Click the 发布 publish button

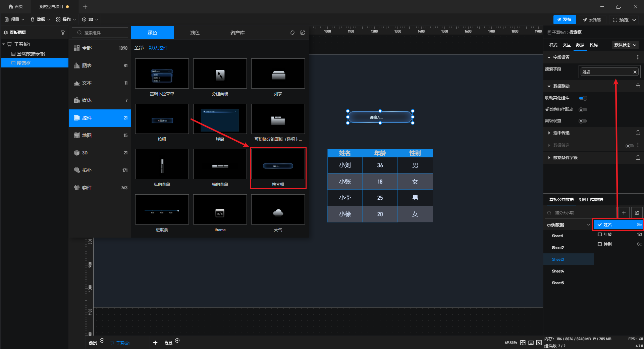(x=565, y=20)
